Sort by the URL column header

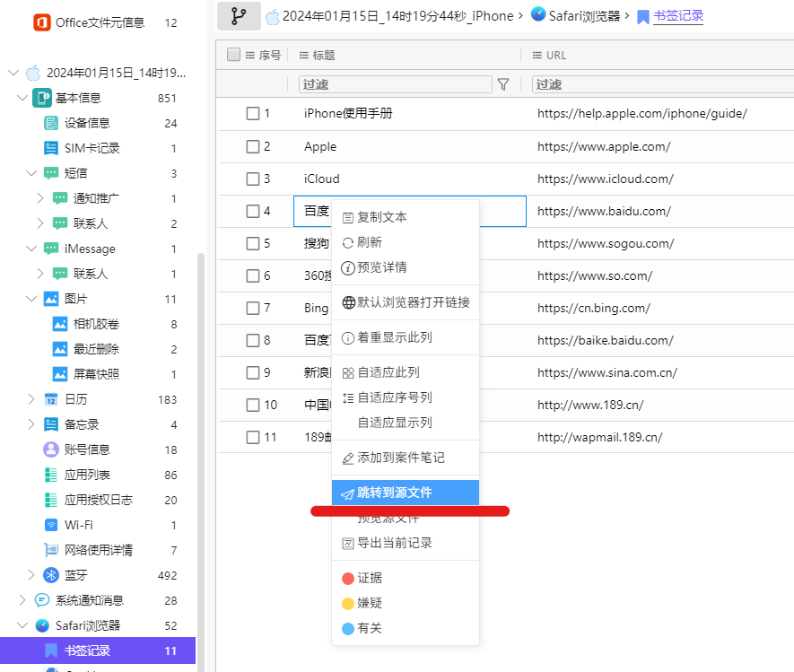556,55
